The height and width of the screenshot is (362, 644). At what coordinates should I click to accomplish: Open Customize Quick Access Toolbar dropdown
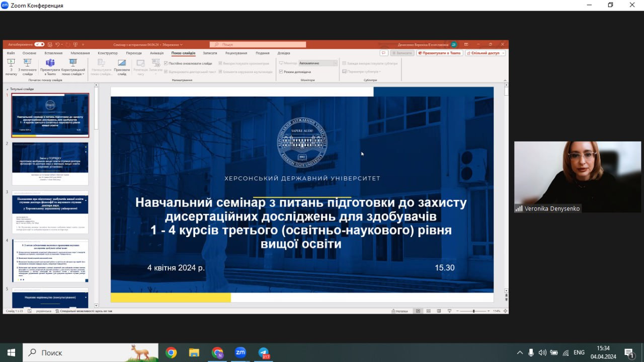(83, 44)
